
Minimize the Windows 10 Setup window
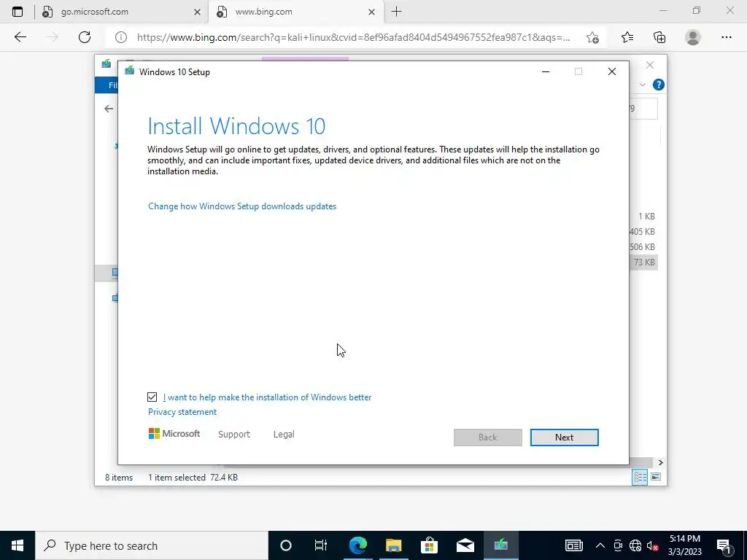[x=546, y=72]
